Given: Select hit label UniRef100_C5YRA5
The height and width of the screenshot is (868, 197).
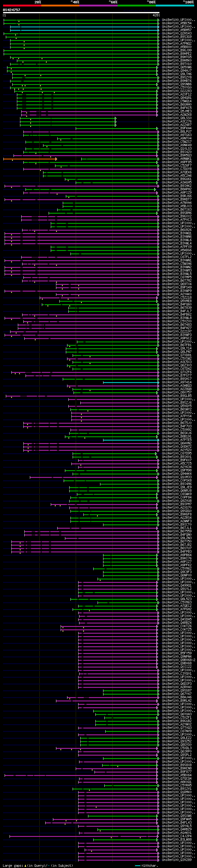Looking at the screenshot, I should click(x=177, y=785).
